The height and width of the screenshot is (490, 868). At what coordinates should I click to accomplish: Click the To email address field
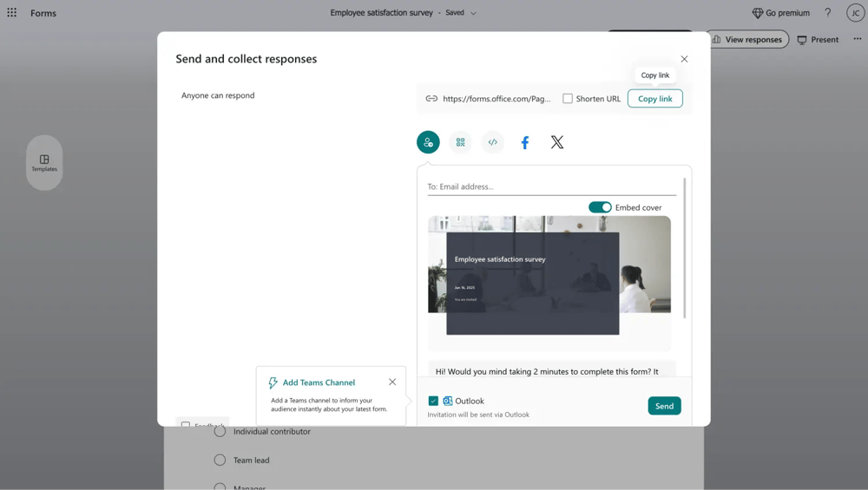(x=551, y=186)
